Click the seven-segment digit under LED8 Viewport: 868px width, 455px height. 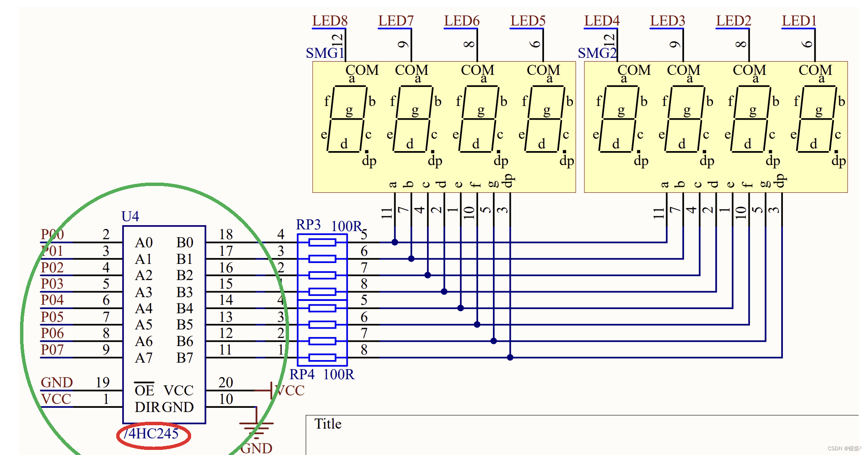[x=347, y=119]
